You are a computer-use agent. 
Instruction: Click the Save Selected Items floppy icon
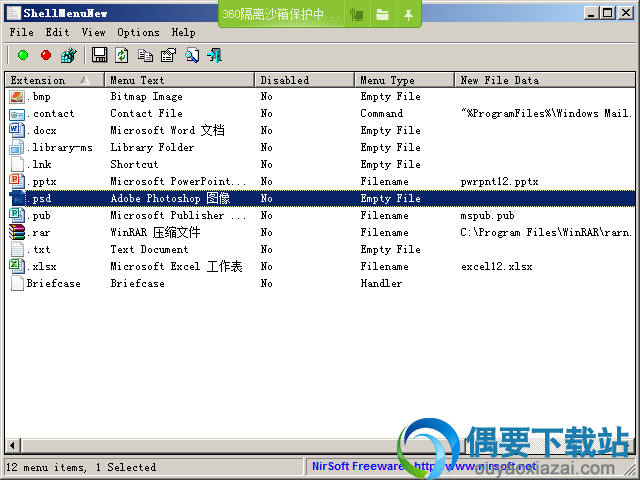pos(99,55)
